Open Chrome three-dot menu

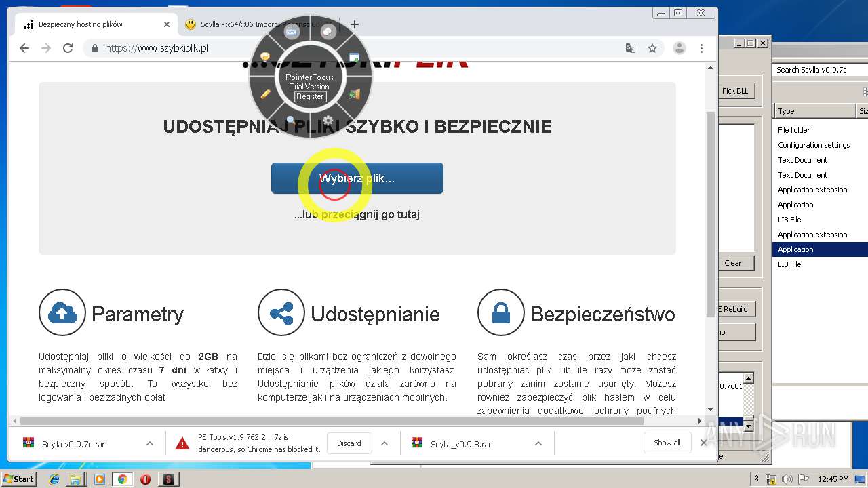click(x=701, y=48)
